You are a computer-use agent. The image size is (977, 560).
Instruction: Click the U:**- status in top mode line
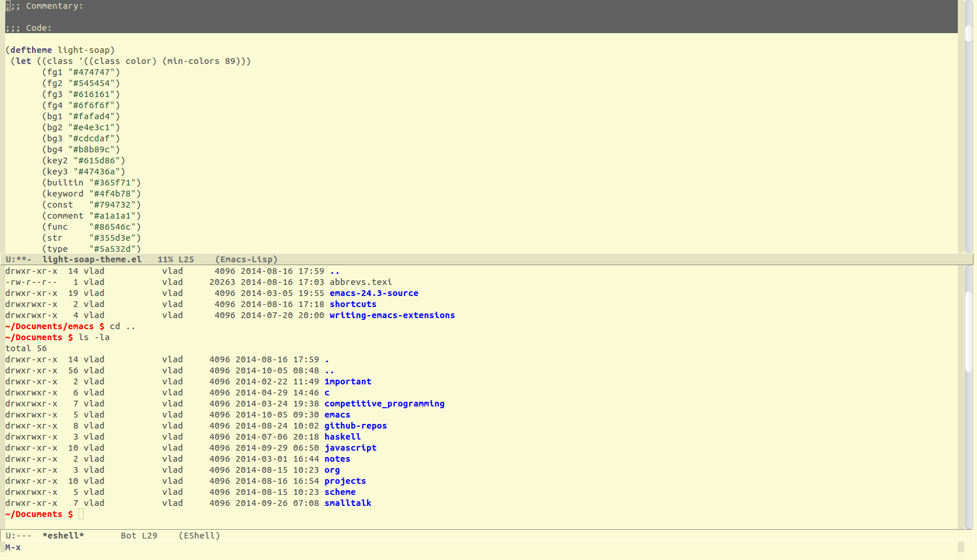[x=19, y=259]
